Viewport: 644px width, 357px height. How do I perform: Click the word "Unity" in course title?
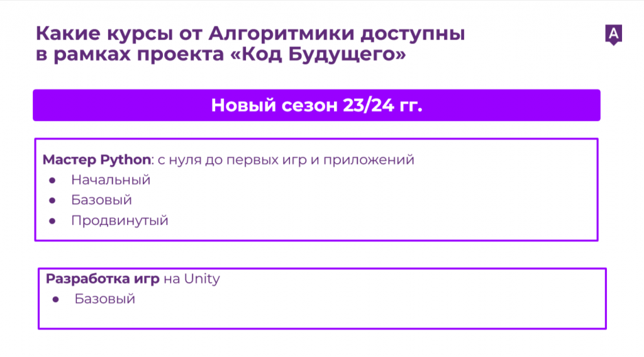pyautogui.click(x=202, y=279)
